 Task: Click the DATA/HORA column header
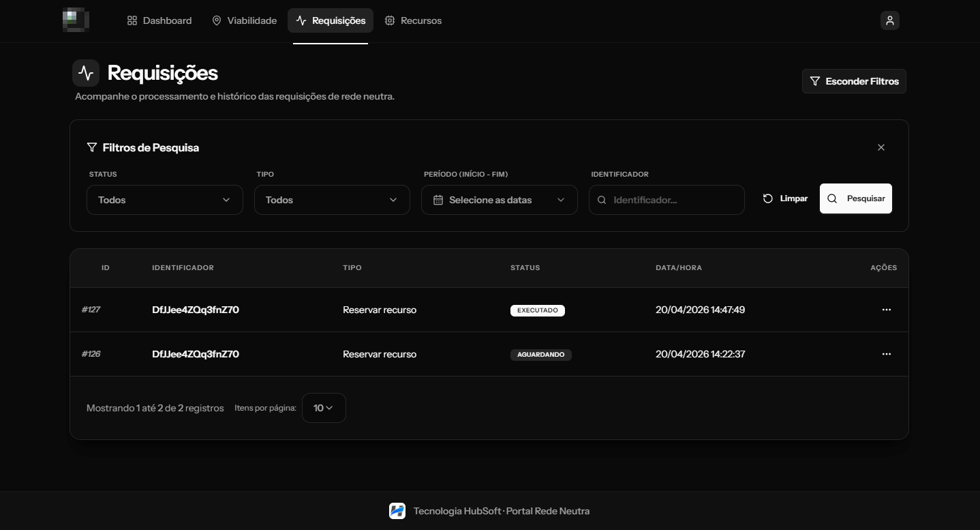(x=679, y=267)
